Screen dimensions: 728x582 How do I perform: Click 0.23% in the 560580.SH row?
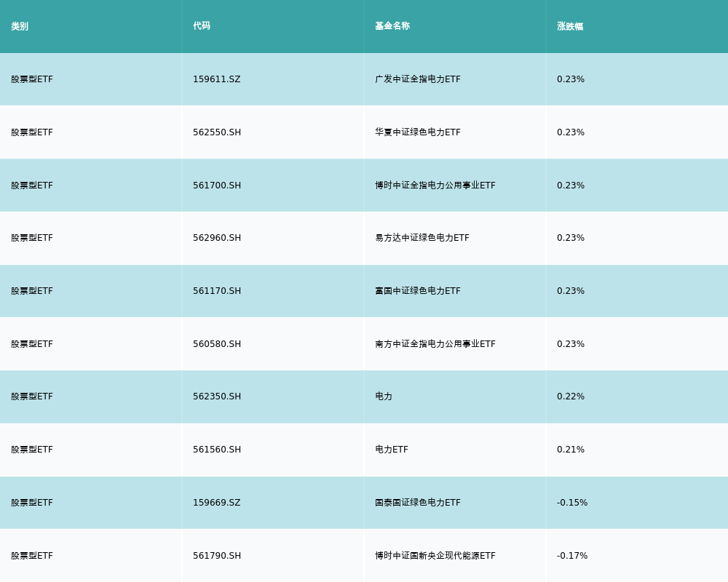571,344
